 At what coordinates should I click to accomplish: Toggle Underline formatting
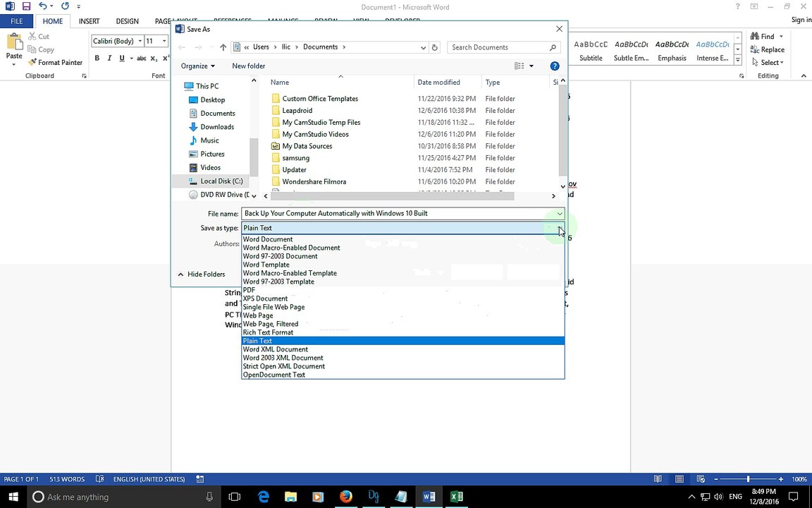(x=122, y=59)
